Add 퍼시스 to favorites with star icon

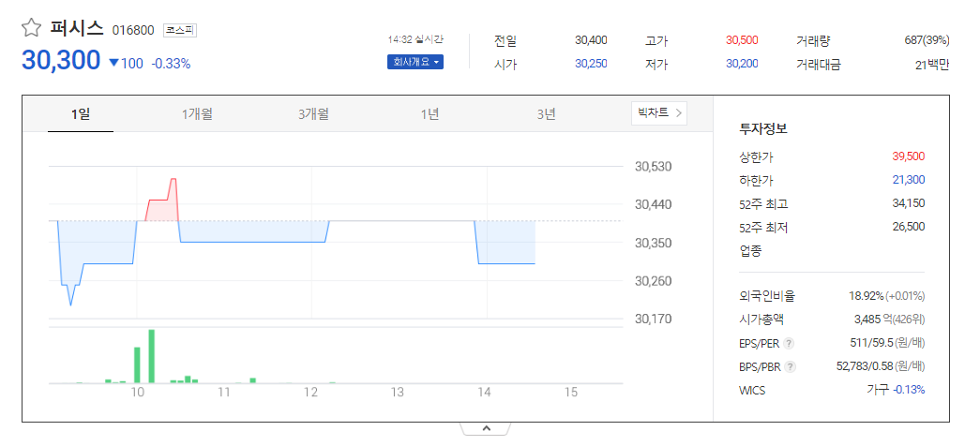tap(31, 27)
